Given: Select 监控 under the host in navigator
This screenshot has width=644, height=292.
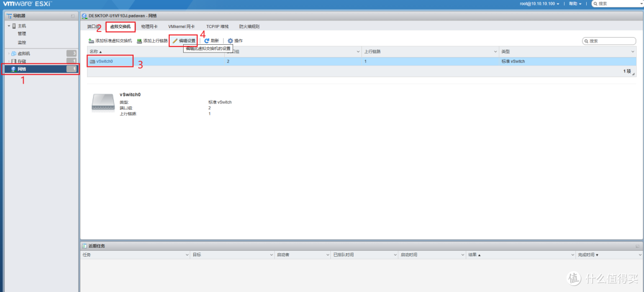Looking at the screenshot, I should pos(21,42).
